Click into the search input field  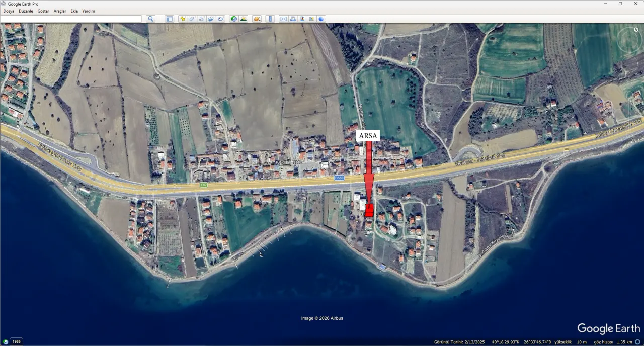point(71,19)
